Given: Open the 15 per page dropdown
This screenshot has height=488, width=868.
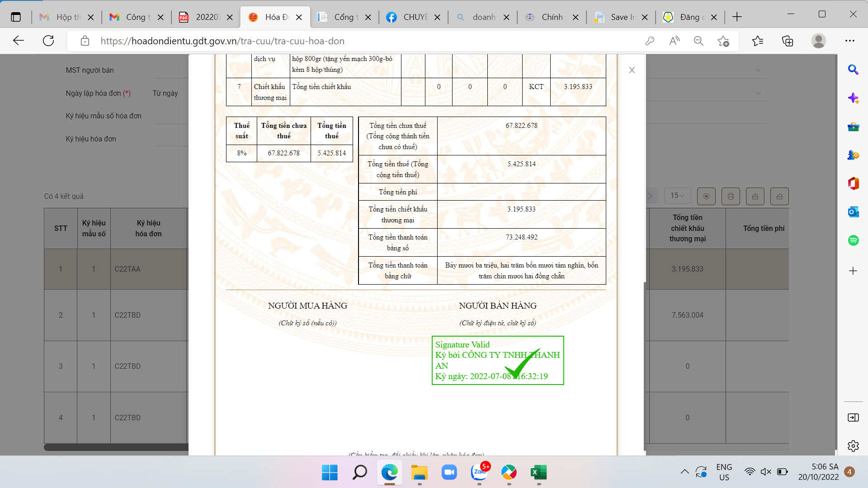Looking at the screenshot, I should 677,196.
